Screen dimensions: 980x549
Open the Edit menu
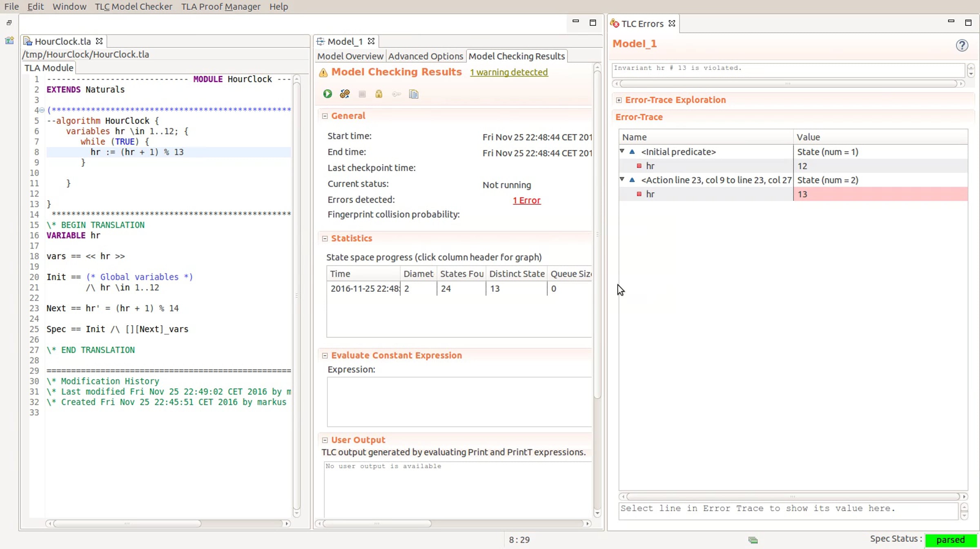click(36, 7)
